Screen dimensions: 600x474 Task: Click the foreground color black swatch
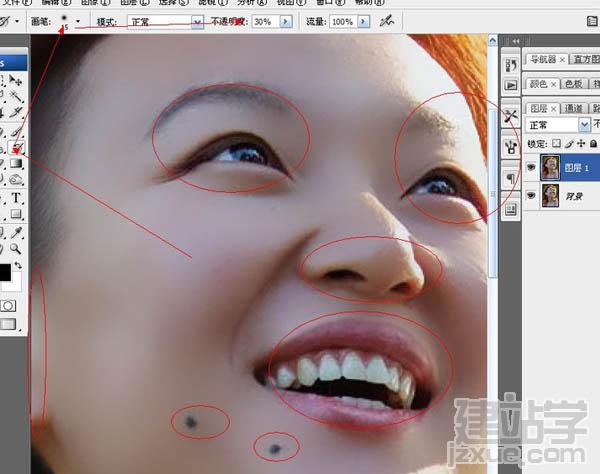click(x=5, y=272)
